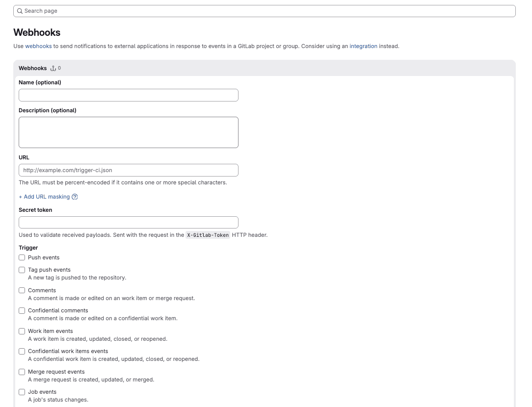Image resolution: width=532 pixels, height=407 pixels.
Task: Enable the Push events trigger
Action: click(x=22, y=257)
